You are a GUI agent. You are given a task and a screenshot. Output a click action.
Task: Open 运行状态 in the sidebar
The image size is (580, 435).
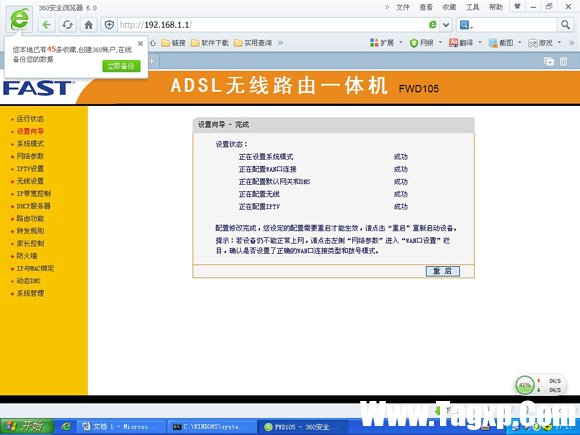[x=30, y=119]
